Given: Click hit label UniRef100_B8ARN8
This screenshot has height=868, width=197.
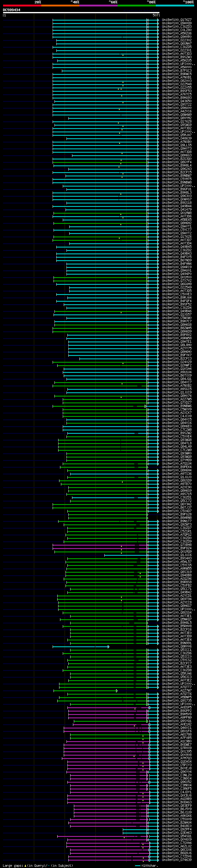Looking at the screenshot, I should click(176, 518).
